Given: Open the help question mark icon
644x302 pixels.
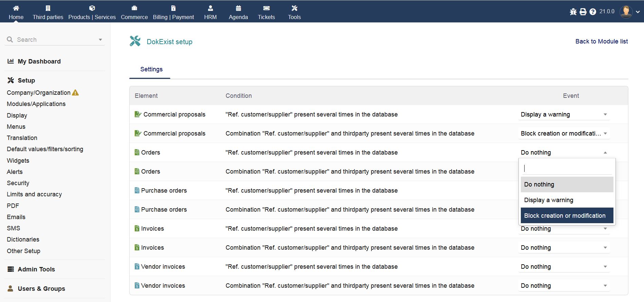Looking at the screenshot, I should coord(593,12).
